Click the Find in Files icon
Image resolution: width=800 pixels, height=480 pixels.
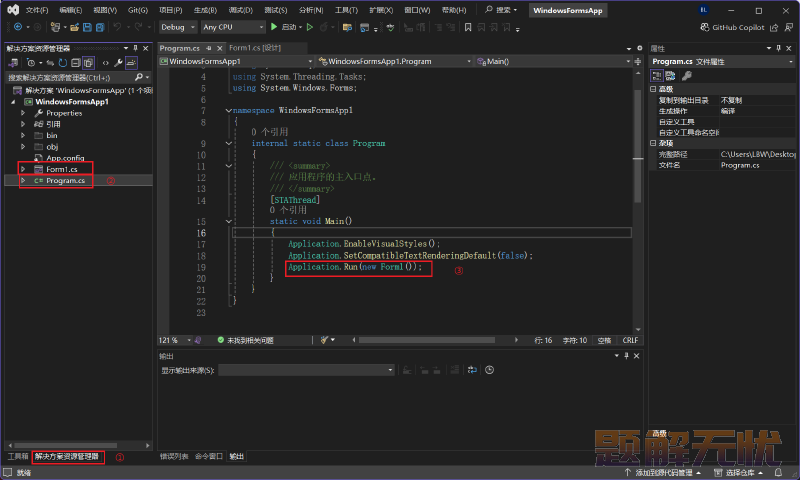click(347, 27)
